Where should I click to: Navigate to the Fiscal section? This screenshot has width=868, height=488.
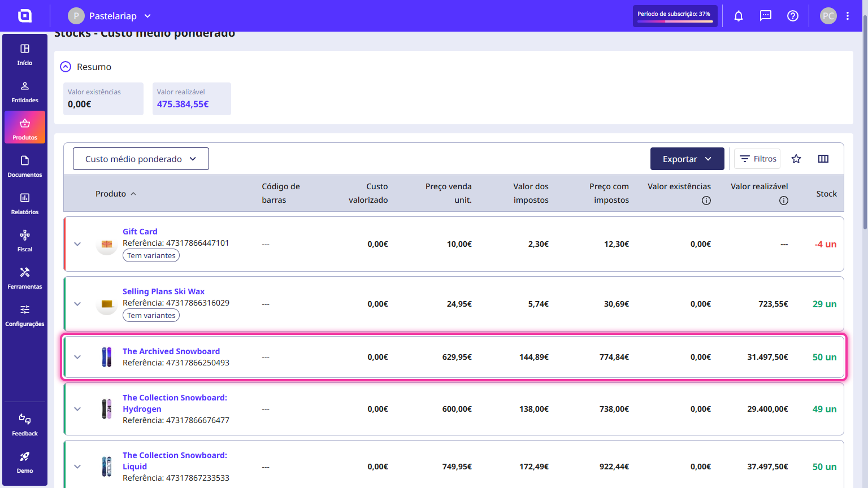pos(25,241)
